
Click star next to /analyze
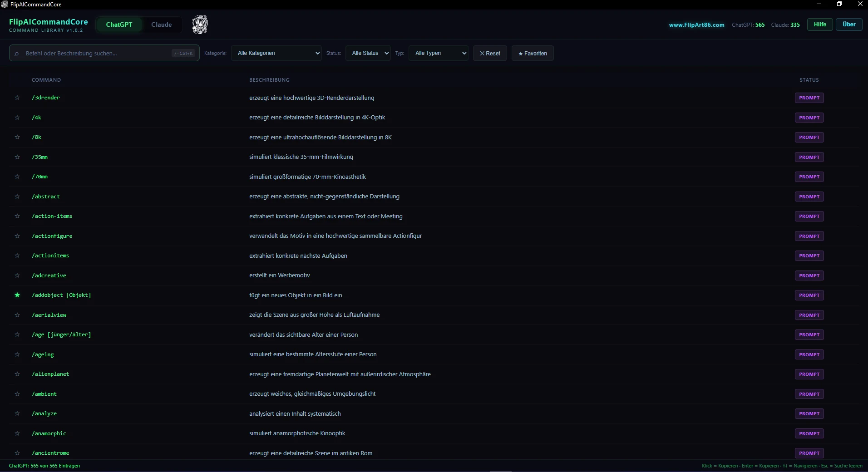coord(17,413)
